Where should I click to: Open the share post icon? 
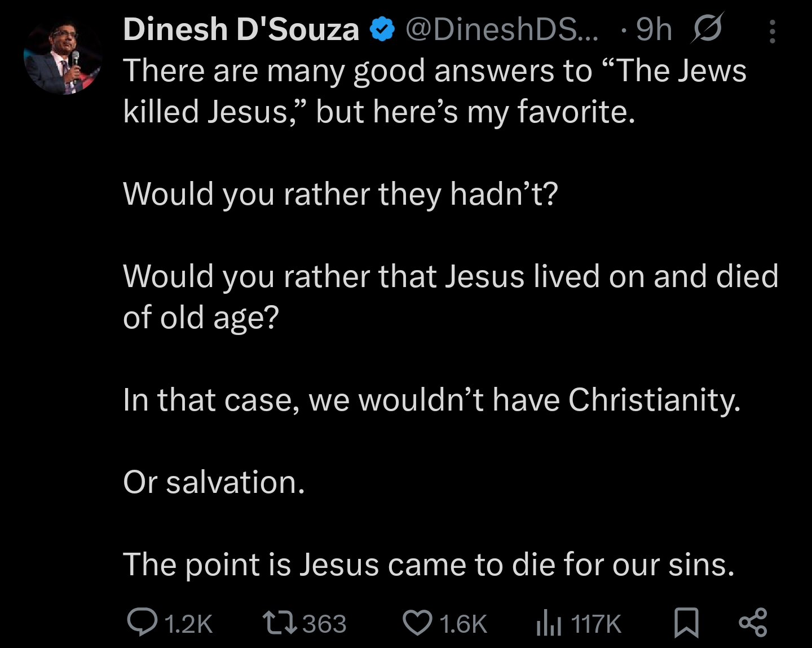[x=753, y=623]
